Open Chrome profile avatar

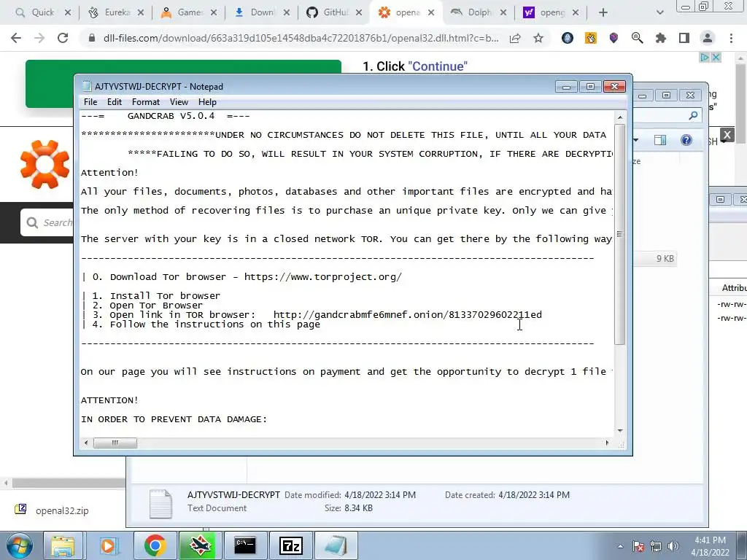(708, 38)
